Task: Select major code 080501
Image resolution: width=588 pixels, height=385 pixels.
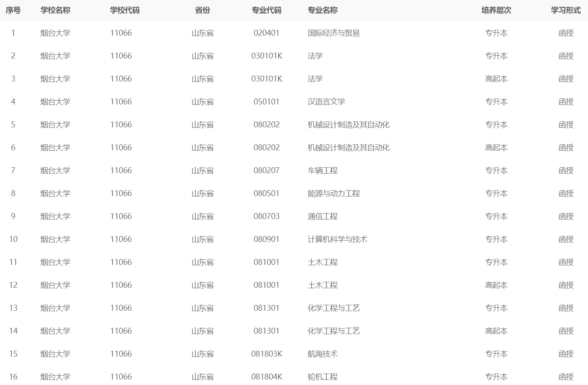Action: (x=267, y=194)
